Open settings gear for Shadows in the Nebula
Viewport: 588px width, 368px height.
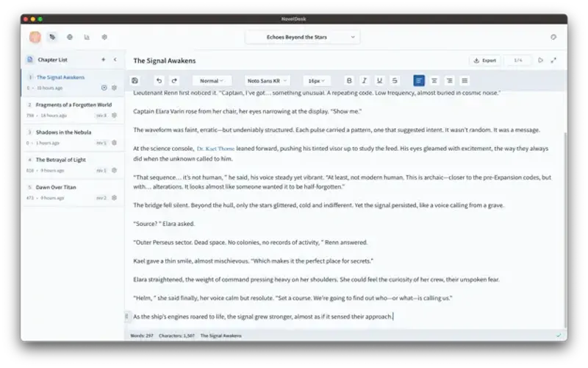115,143
